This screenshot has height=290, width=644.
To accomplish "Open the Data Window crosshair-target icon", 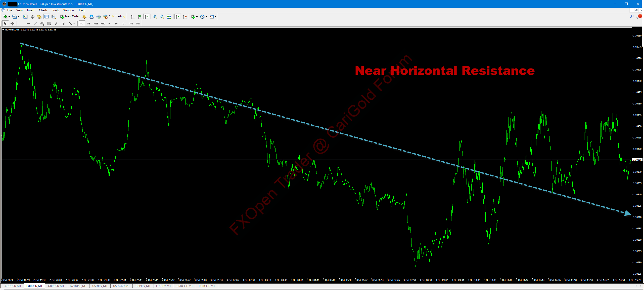I will coord(32,17).
